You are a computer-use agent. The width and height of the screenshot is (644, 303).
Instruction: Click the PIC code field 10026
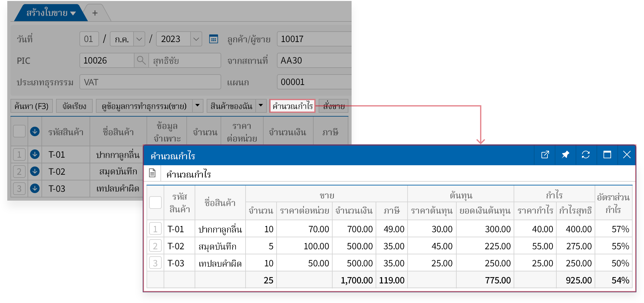pyautogui.click(x=107, y=60)
